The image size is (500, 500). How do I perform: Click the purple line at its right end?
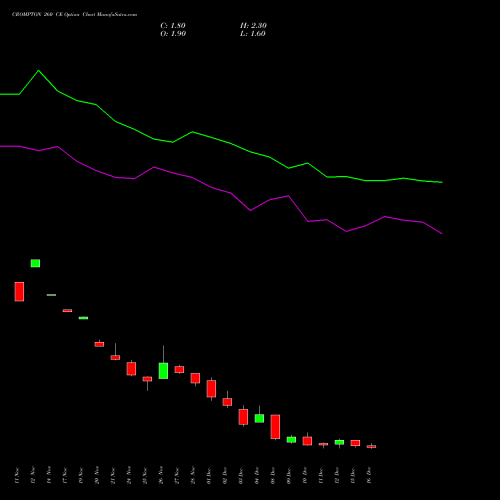coord(441,233)
